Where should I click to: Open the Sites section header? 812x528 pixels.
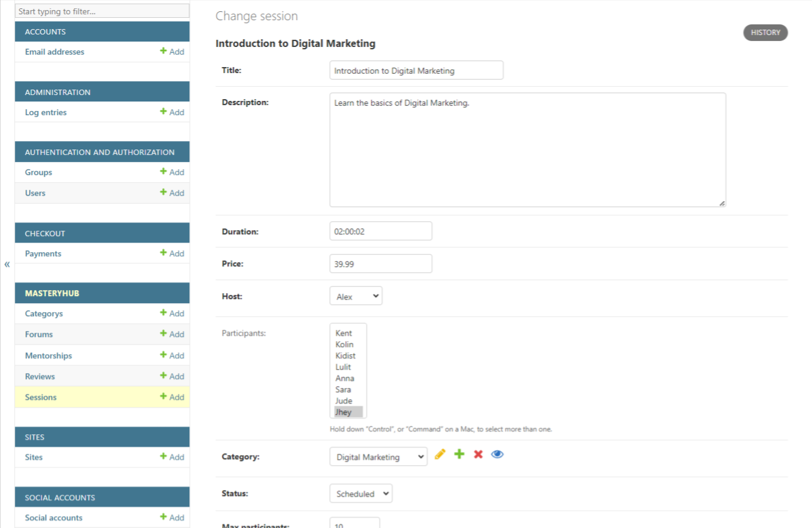34,437
